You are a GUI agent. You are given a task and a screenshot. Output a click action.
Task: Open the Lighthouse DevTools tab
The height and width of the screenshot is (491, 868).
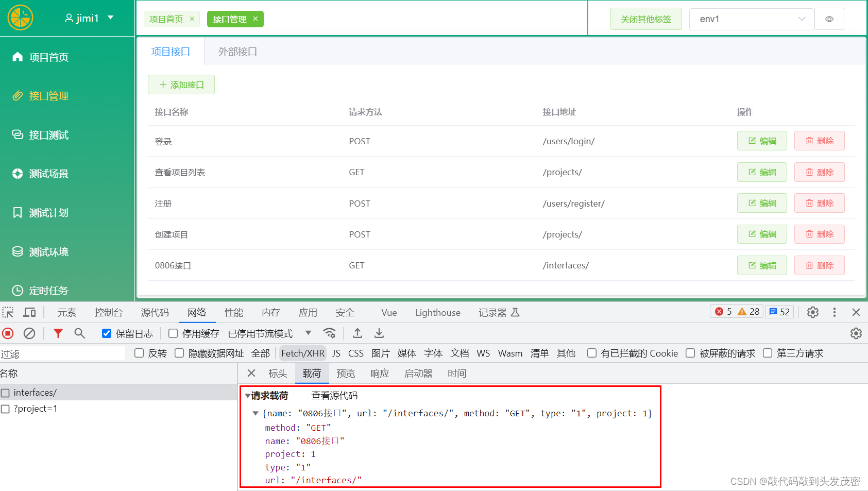point(438,312)
